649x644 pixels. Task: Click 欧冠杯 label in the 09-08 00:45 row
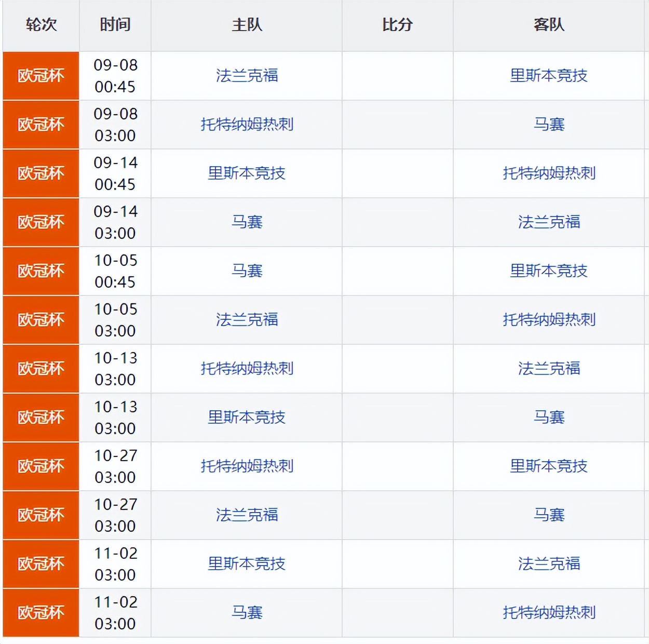pyautogui.click(x=41, y=76)
